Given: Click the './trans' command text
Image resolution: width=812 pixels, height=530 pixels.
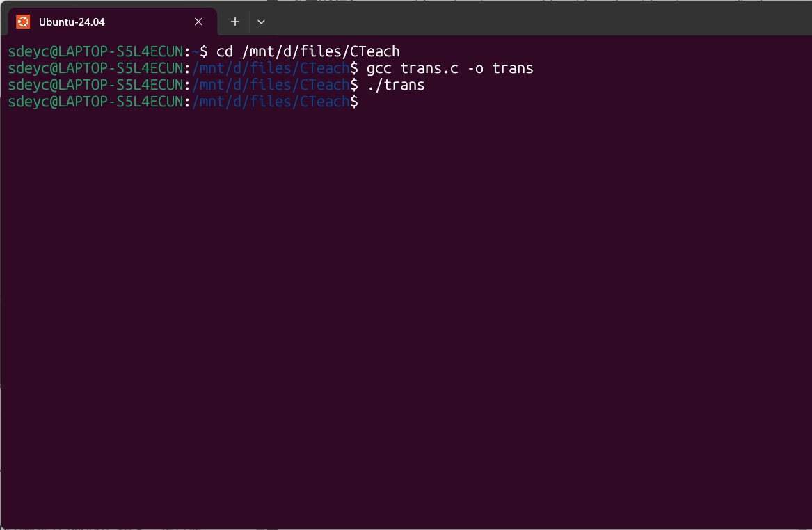Looking at the screenshot, I should pyautogui.click(x=396, y=85).
